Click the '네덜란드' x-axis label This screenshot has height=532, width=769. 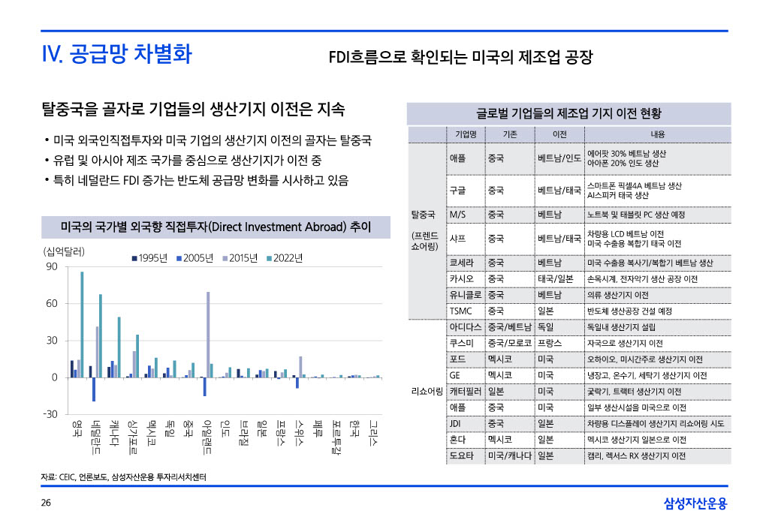click(95, 439)
